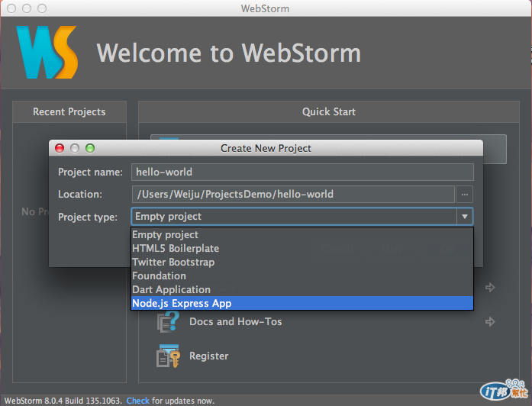
Task: Open the Register entry label
Action: [208, 356]
